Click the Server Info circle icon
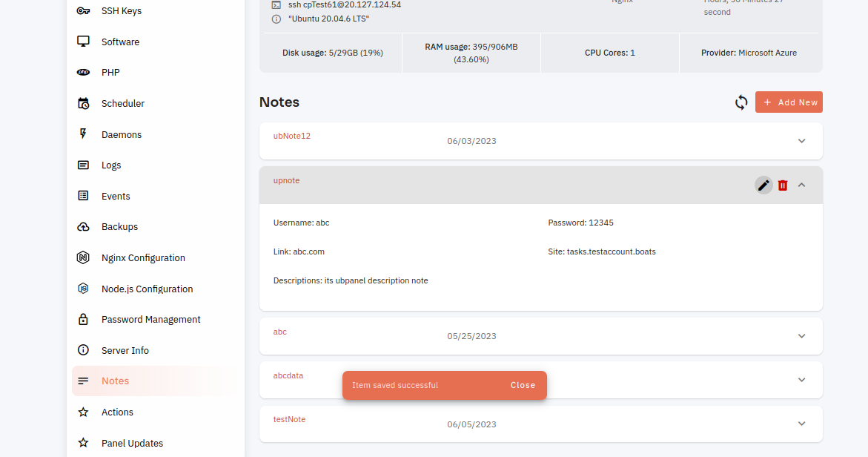The height and width of the screenshot is (457, 868). 83,350
